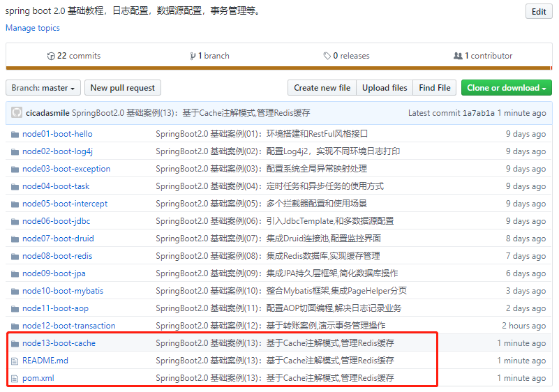559x392 pixels.
Task: Open the node09-boot-jpa folder
Action: [54, 273]
